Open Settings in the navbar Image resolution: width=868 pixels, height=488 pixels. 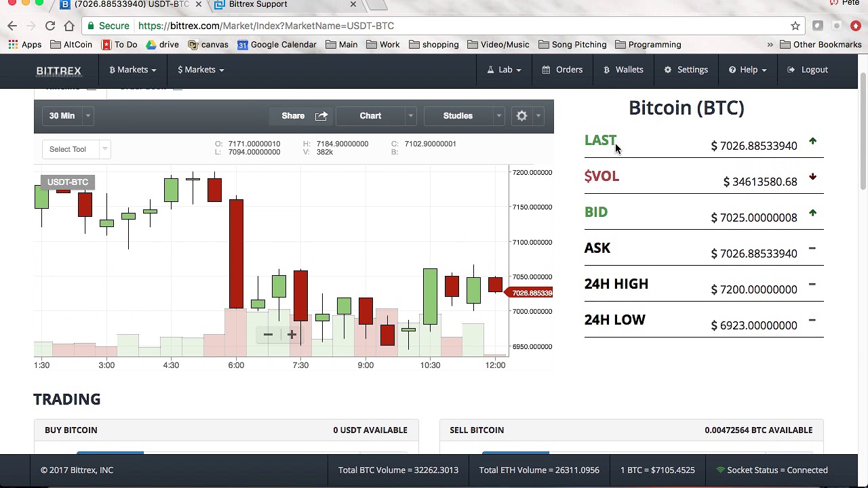pyautogui.click(x=686, y=70)
